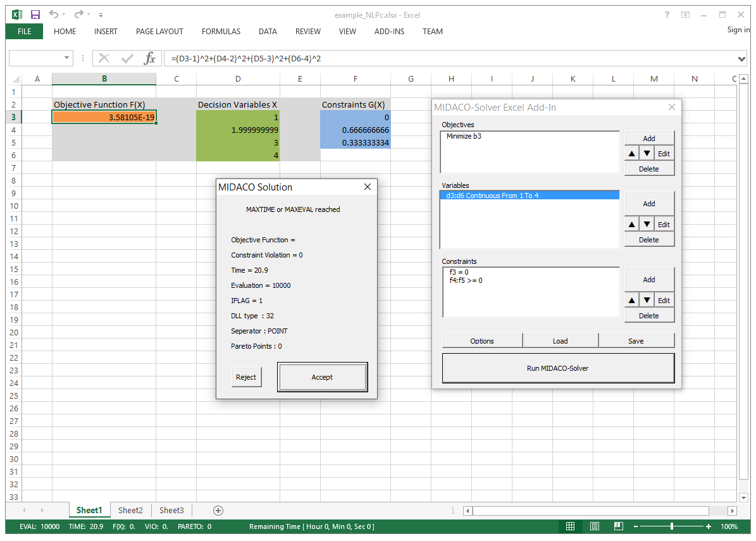
Task: Close the MIDACO Solution dialog
Action: pos(368,187)
